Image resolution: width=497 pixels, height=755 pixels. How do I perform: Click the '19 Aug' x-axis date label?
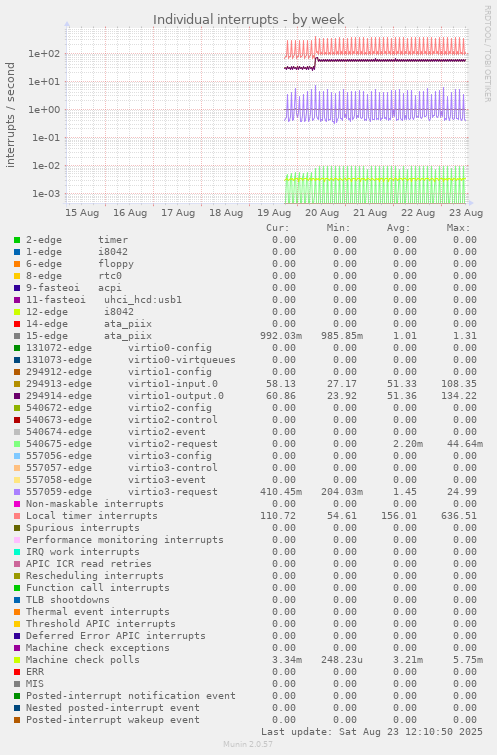(x=274, y=213)
